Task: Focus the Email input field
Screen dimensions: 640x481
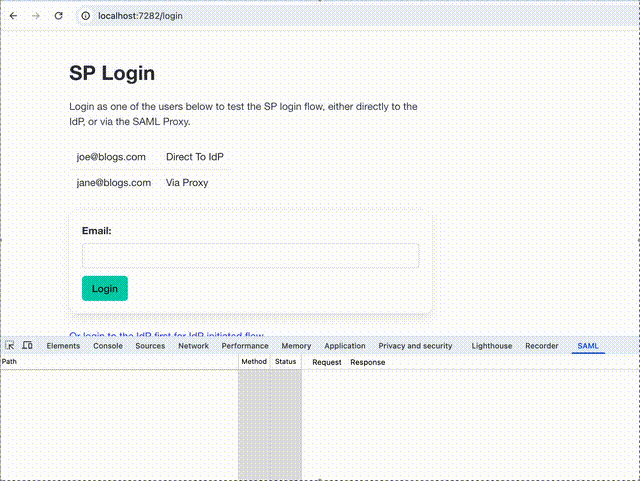Action: (251, 256)
